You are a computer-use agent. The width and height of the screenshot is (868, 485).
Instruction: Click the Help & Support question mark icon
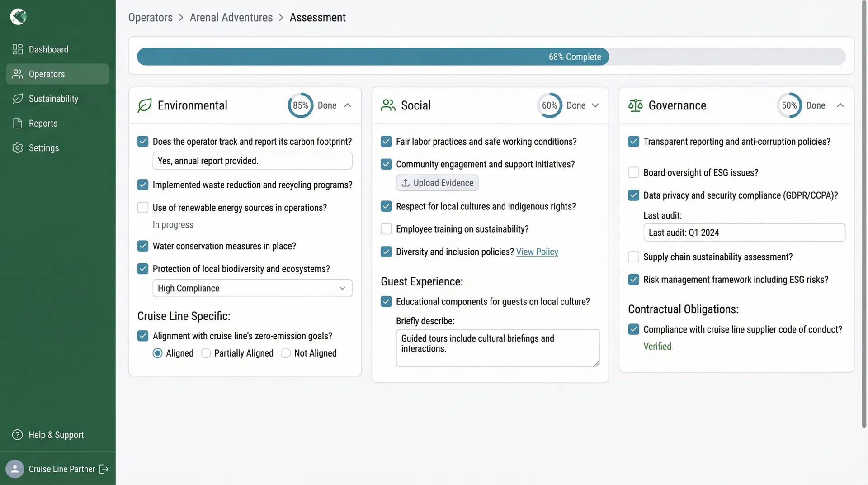(x=18, y=435)
